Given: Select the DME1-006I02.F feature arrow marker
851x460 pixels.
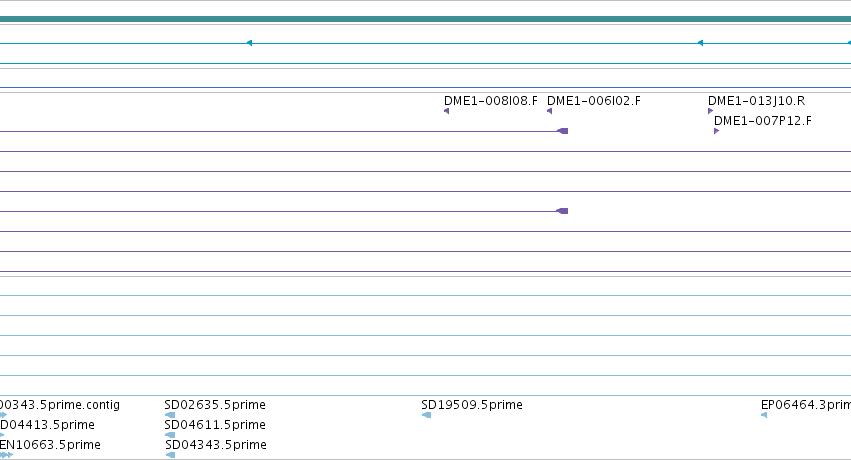Looking at the screenshot, I should click(x=549, y=111).
